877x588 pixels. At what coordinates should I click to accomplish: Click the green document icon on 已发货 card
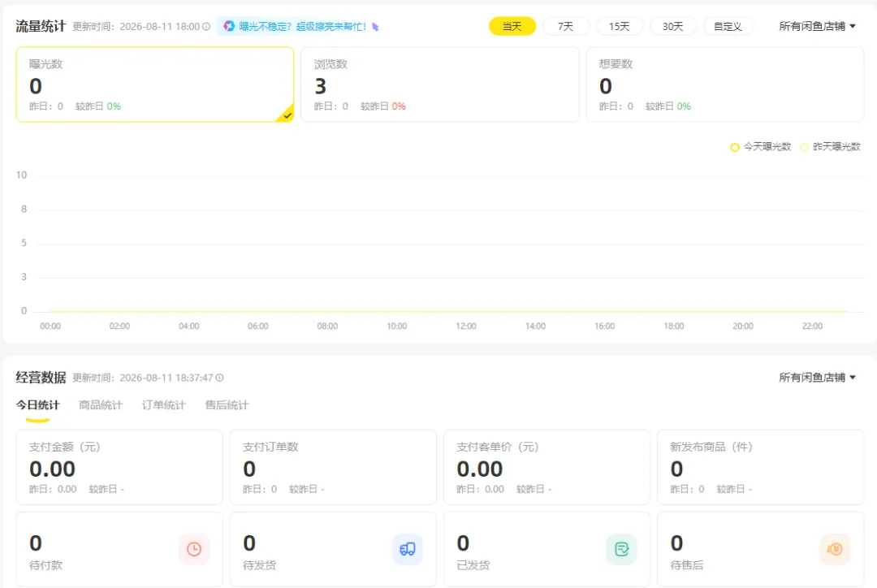(621, 549)
